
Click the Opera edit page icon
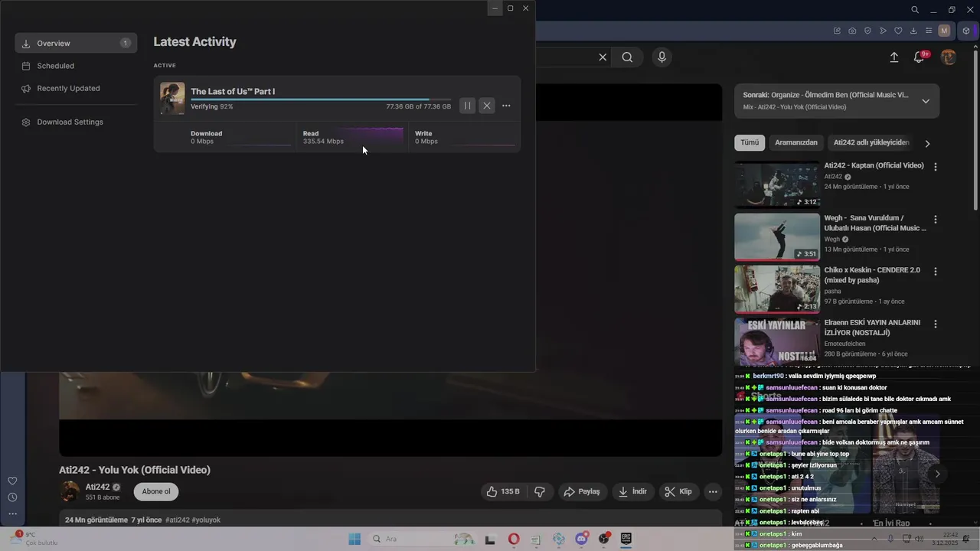point(837,31)
